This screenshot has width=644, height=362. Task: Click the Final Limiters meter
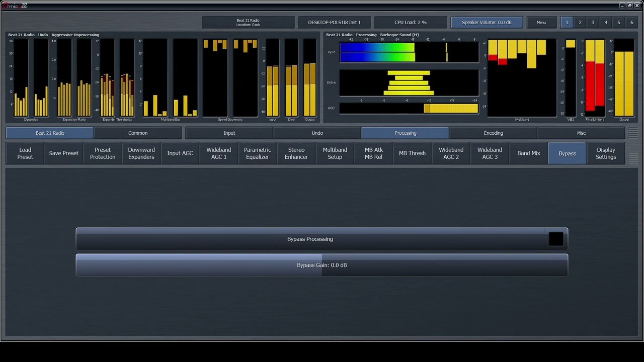coord(595,78)
